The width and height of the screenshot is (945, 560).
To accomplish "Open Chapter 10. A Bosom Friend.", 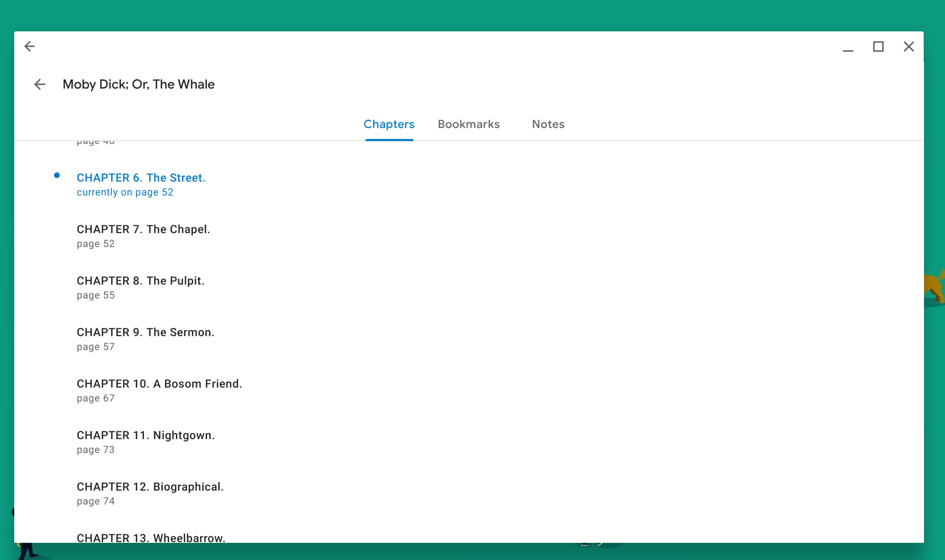I will pos(159,384).
